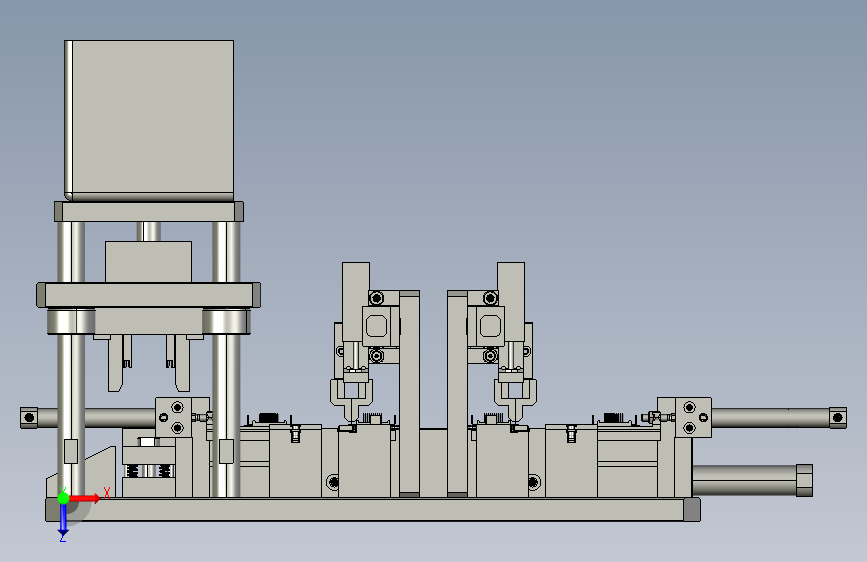Select the large box atop the press
Image resolution: width=867 pixels, height=562 pixels.
tap(149, 120)
